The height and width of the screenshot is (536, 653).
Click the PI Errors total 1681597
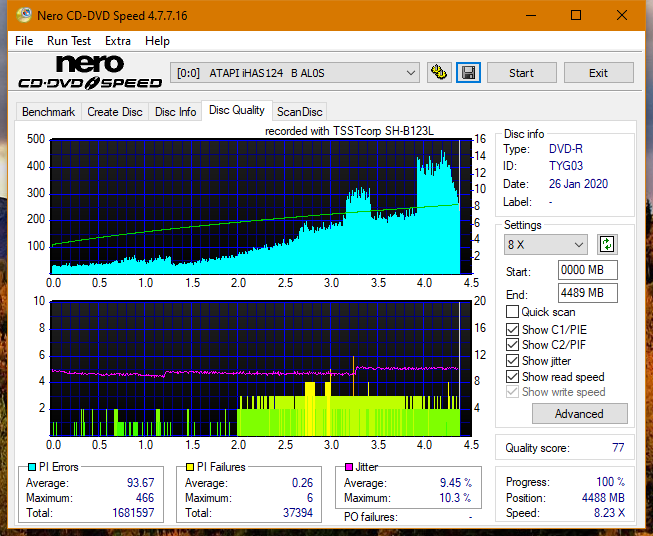point(133,513)
